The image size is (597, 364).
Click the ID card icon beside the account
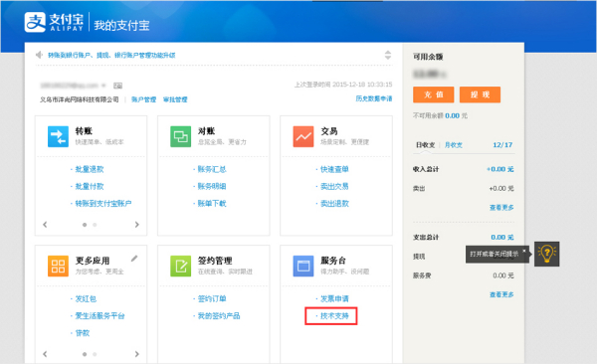pos(117,86)
